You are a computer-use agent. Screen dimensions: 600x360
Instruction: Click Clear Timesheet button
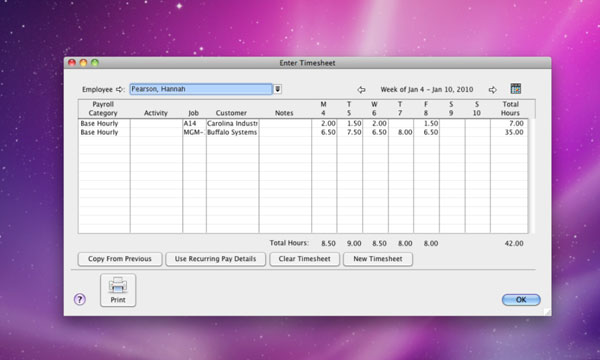[304, 259]
